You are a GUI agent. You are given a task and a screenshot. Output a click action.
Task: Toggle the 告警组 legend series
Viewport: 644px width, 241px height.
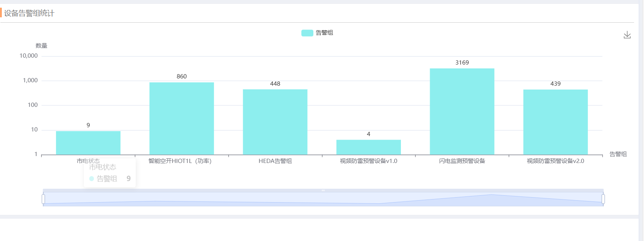point(324,33)
